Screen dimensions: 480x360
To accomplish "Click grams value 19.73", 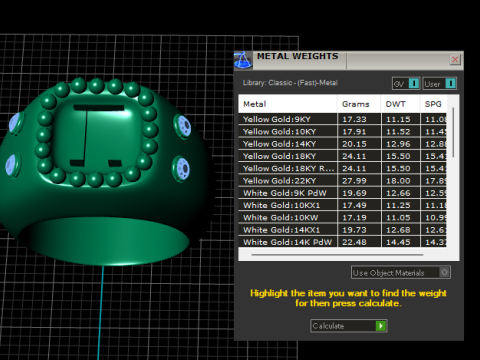I will [354, 230].
